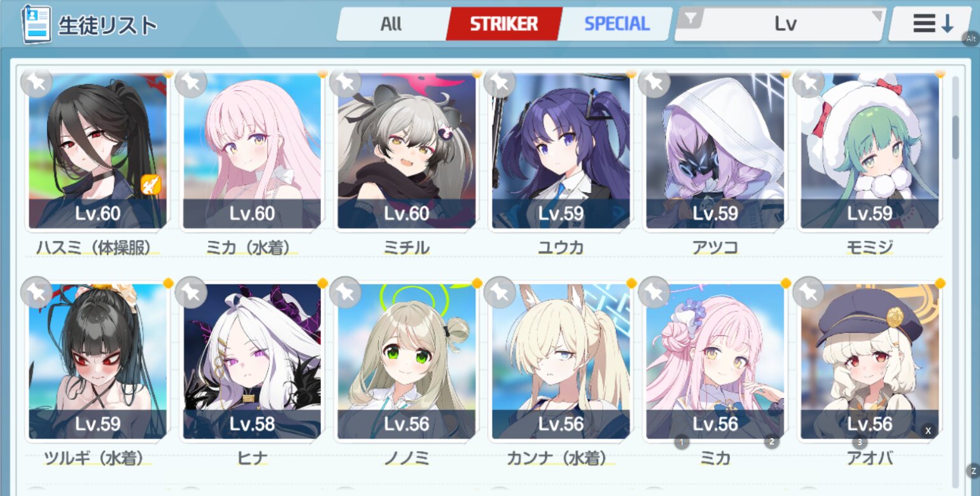The height and width of the screenshot is (496, 980).
Task: Click the pin icon on モミジ card
Action: pos(809,82)
